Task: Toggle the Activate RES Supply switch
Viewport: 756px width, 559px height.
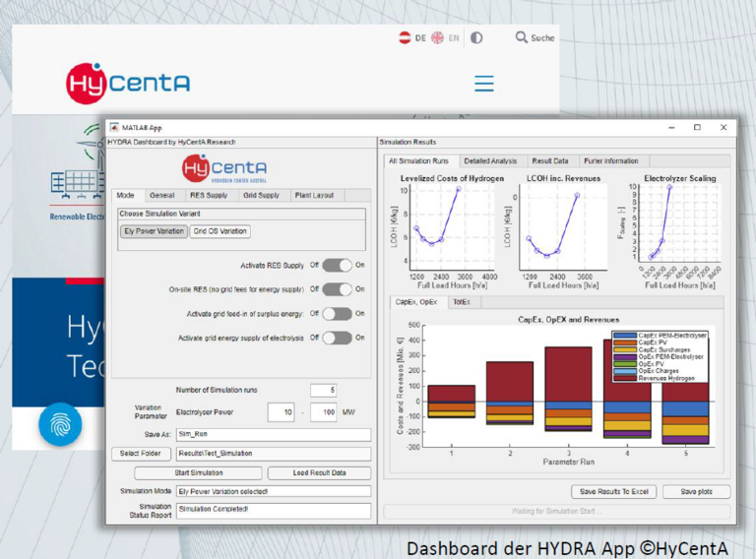Action: (x=337, y=265)
